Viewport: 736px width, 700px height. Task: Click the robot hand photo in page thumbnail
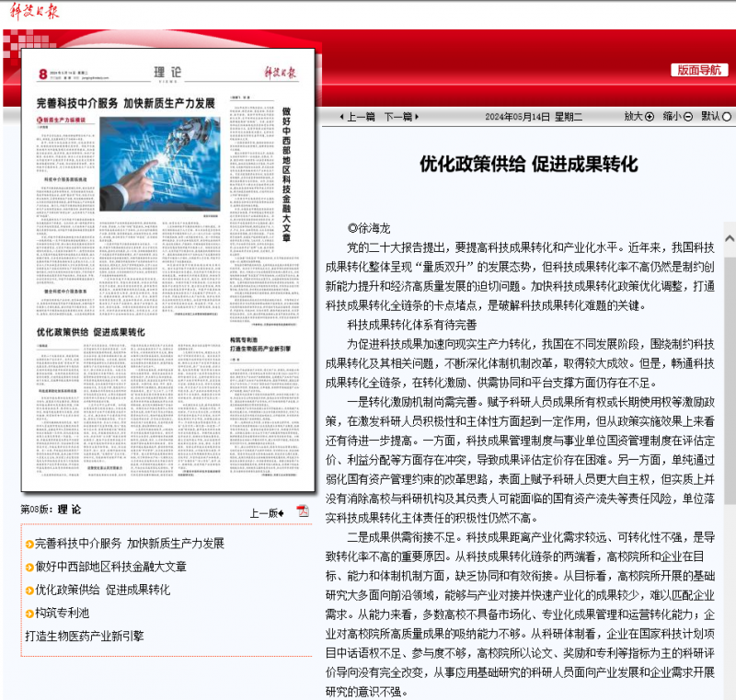pyautogui.click(x=159, y=164)
